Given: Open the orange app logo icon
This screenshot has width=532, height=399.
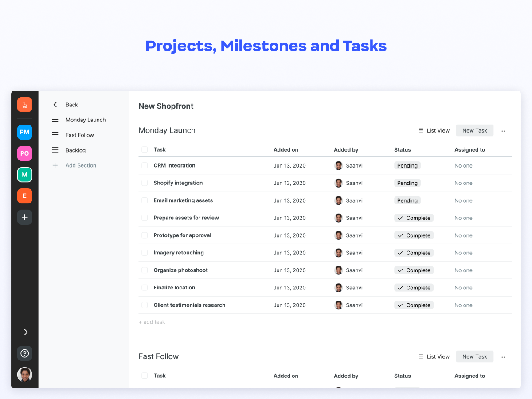Looking at the screenshot, I should pyautogui.click(x=25, y=105).
